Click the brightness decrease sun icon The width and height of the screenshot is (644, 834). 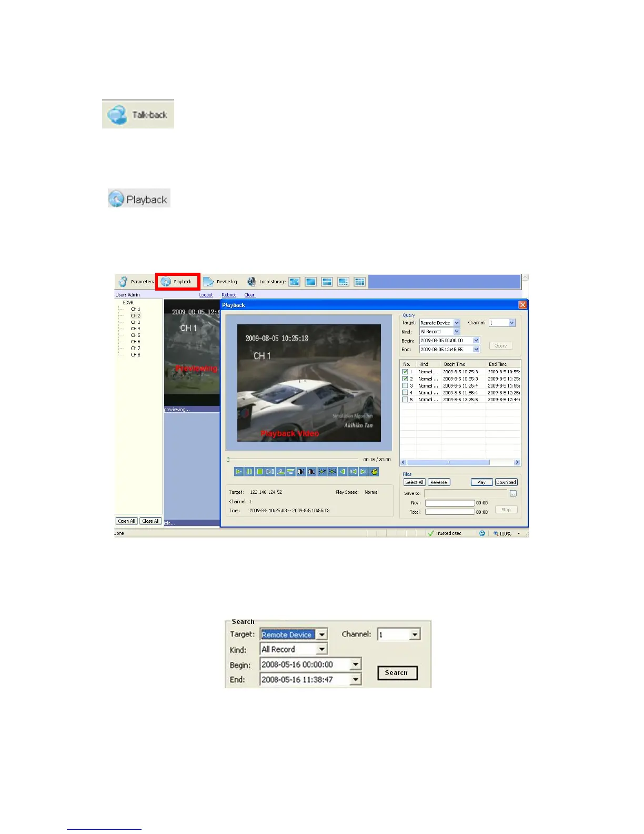[x=333, y=472]
